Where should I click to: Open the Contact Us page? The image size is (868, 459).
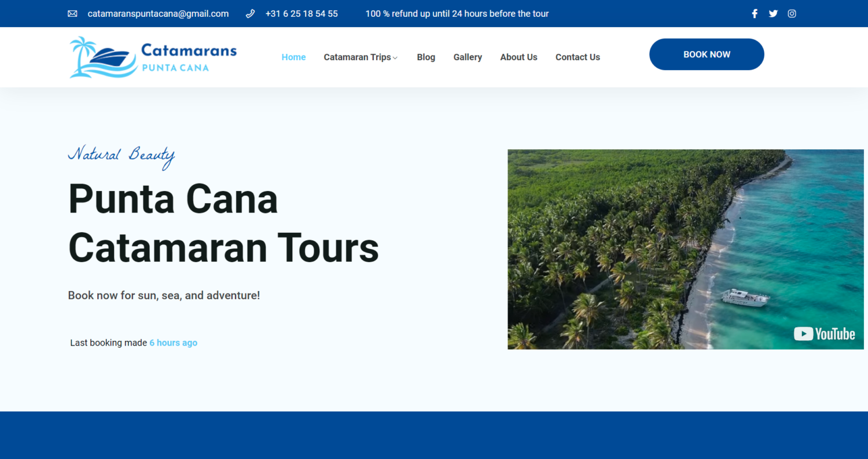(578, 57)
